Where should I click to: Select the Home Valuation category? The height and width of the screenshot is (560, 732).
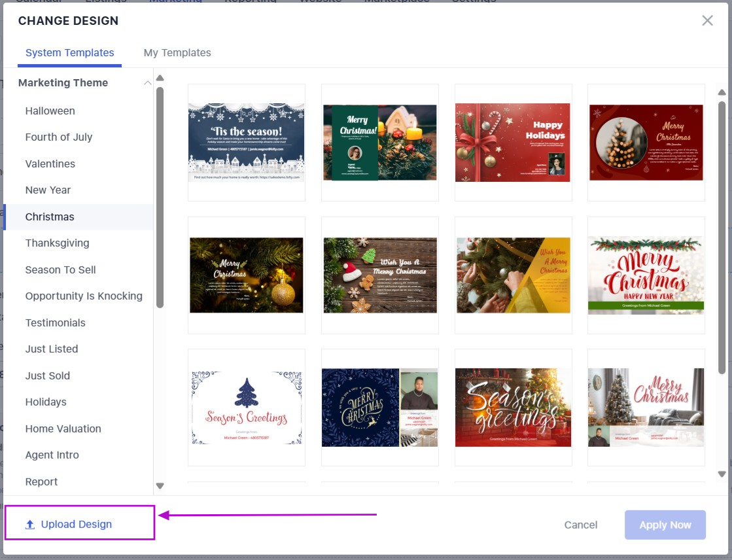coord(63,429)
